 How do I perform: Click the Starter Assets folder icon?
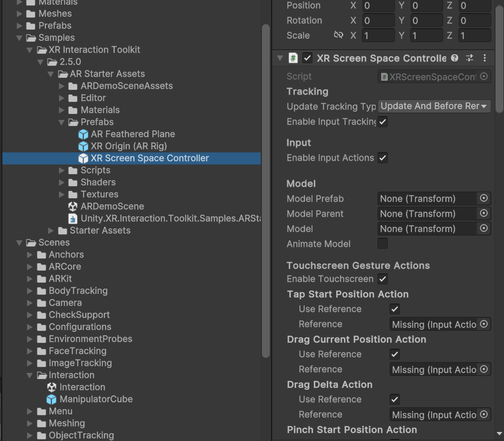coord(63,231)
